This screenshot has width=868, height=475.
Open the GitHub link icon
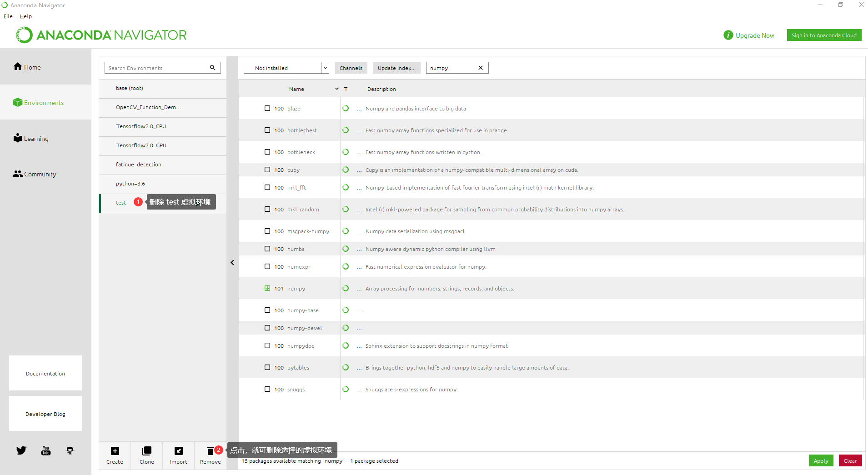point(70,450)
